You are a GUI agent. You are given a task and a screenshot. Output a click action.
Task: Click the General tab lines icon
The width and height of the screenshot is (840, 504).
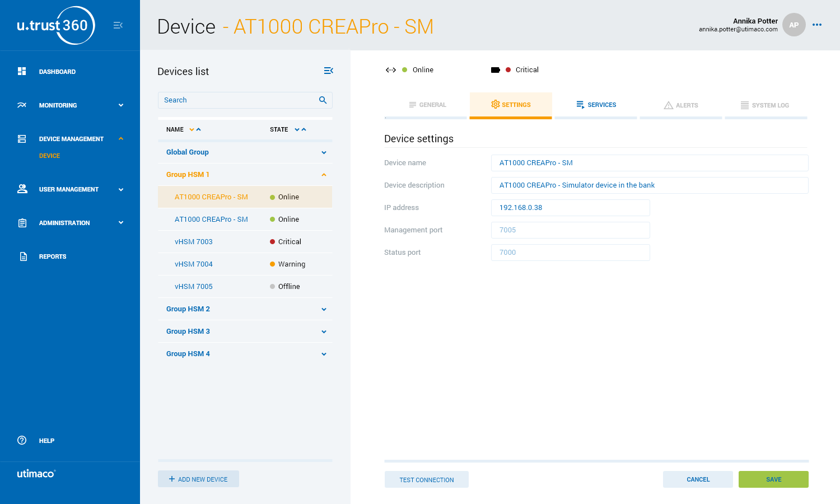tap(412, 105)
